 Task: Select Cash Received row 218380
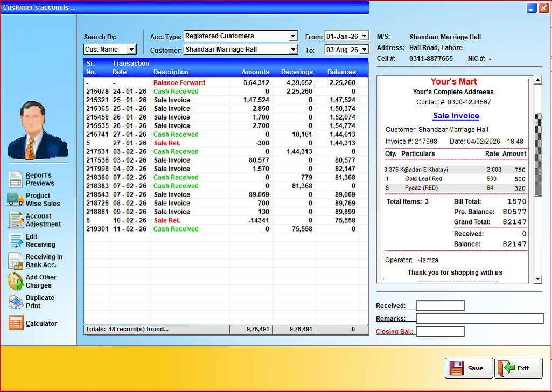click(226, 177)
